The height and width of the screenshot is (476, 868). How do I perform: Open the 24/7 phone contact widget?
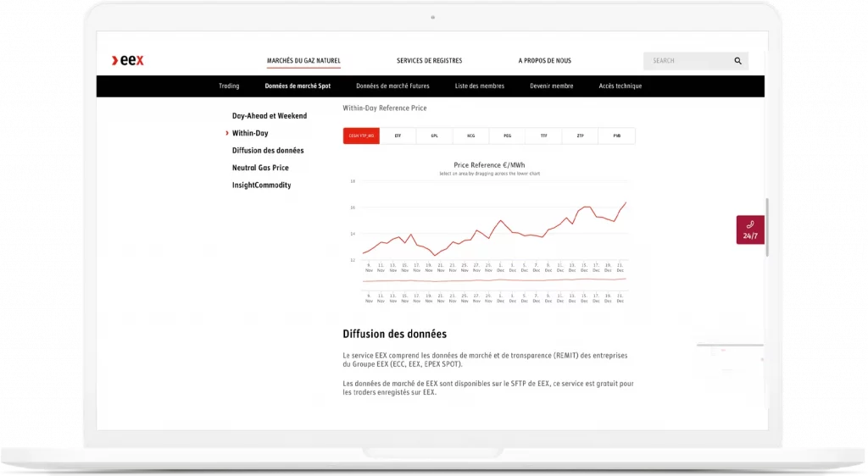(750, 230)
